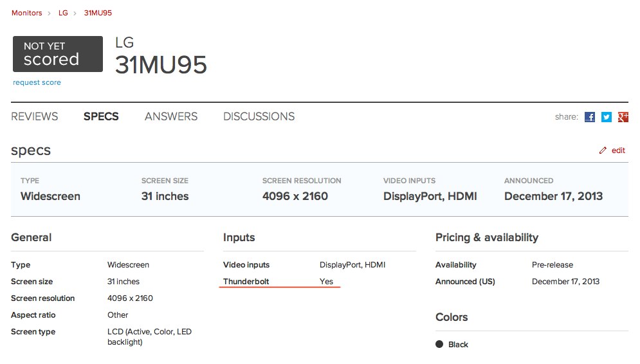Click the edit specs link
640x364 pixels.
618,150
